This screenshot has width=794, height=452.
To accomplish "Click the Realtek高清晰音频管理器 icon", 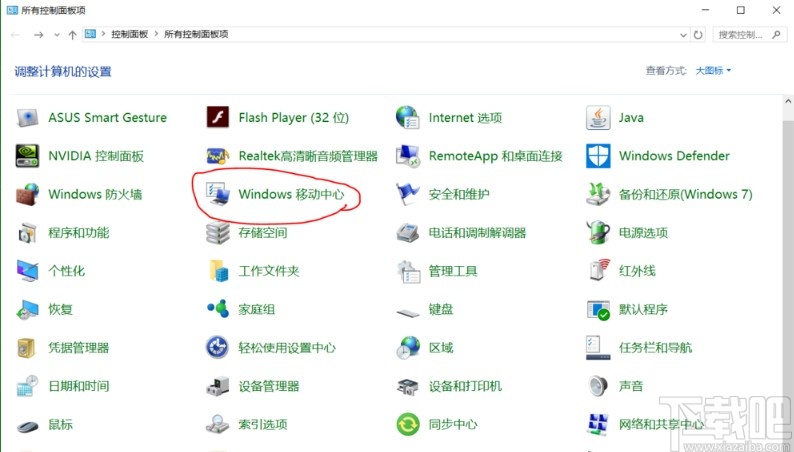I will pyautogui.click(x=218, y=156).
